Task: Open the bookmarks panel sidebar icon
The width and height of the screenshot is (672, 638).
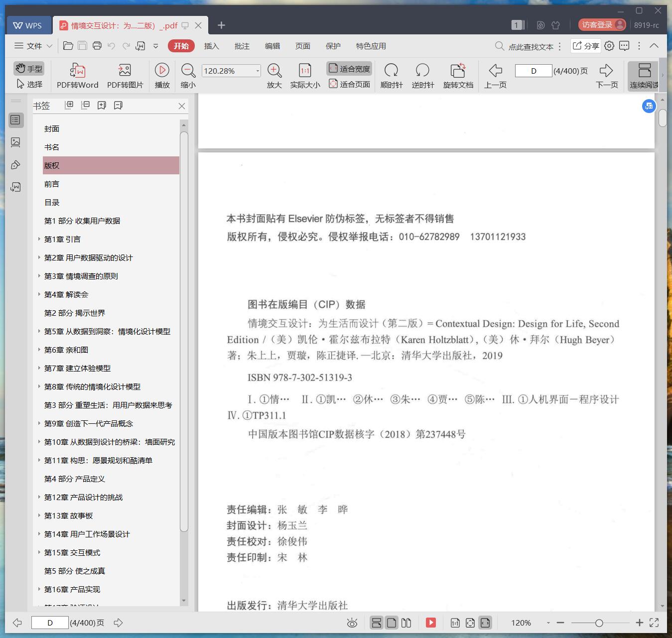Action: pos(15,120)
